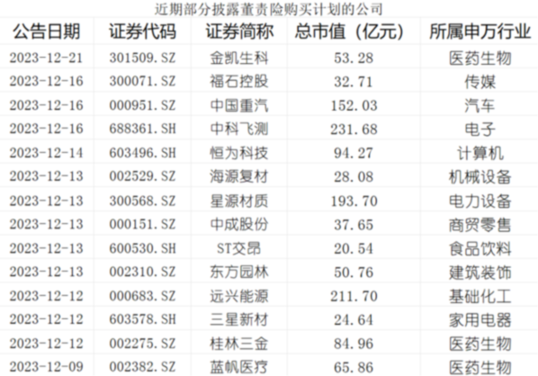Select the 机械设备 industry cell

(479, 176)
